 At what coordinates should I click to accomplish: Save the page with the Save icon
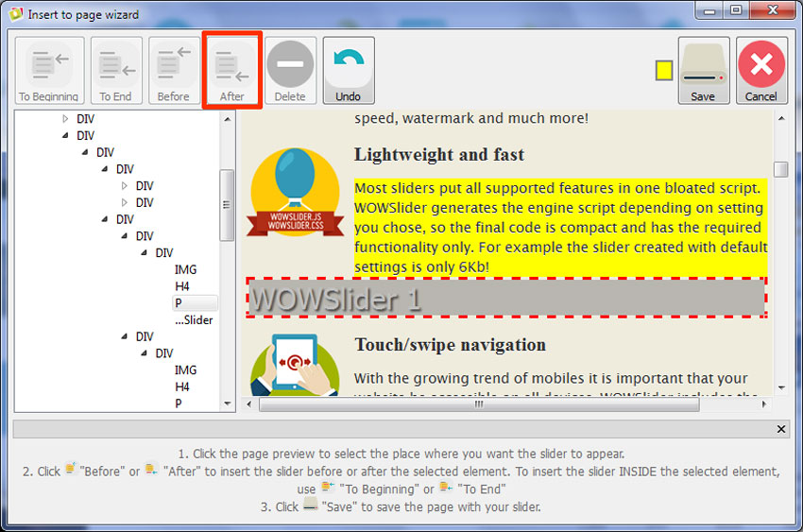pyautogui.click(x=703, y=70)
